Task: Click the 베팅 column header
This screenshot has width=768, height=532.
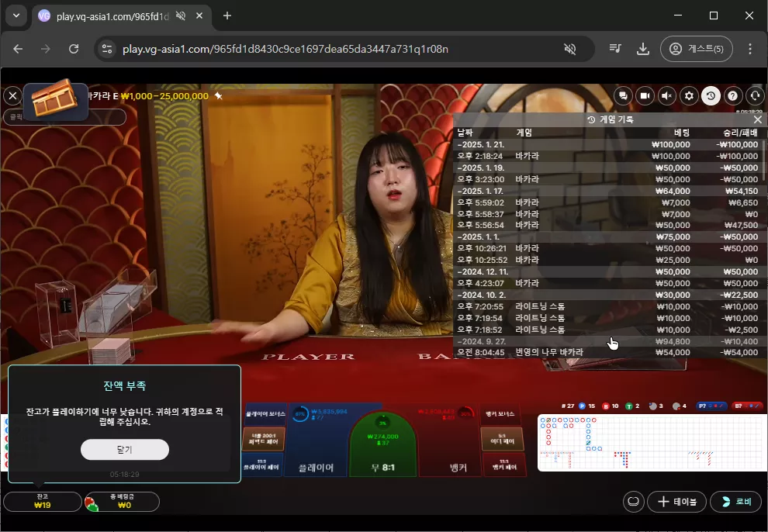Action: tap(682, 133)
